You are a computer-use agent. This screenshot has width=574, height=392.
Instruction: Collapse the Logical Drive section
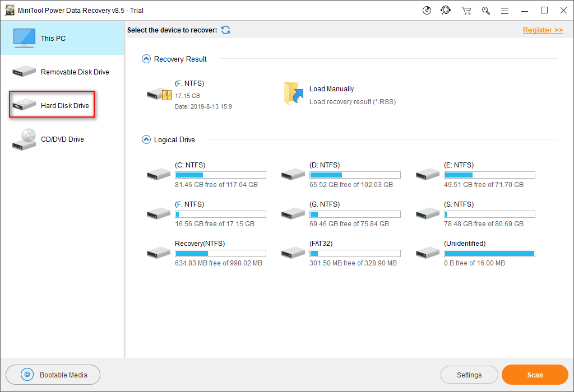(x=146, y=139)
